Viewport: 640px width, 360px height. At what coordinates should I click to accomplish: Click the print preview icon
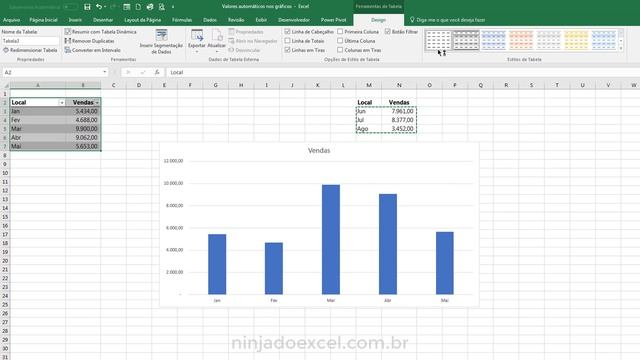coord(162,7)
